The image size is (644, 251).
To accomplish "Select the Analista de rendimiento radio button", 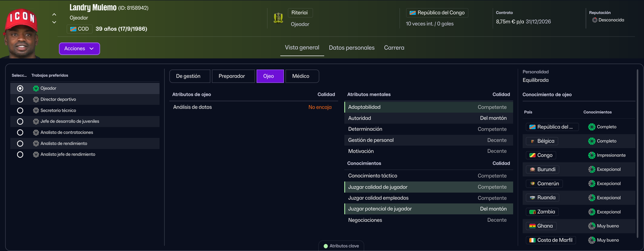I will tap(20, 144).
